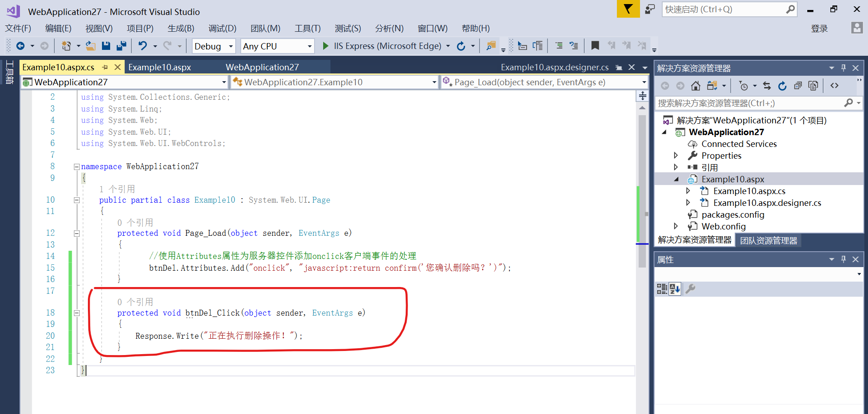868x414 pixels.
Task: Click the 登录 link at top right
Action: tap(820, 28)
